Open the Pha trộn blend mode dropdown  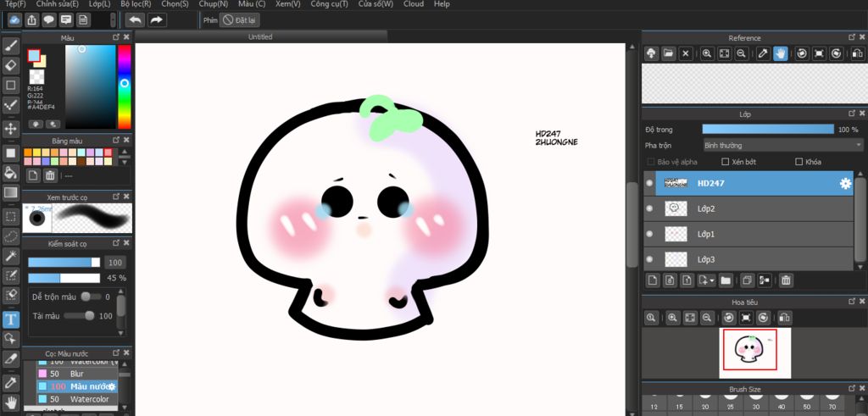click(x=782, y=146)
